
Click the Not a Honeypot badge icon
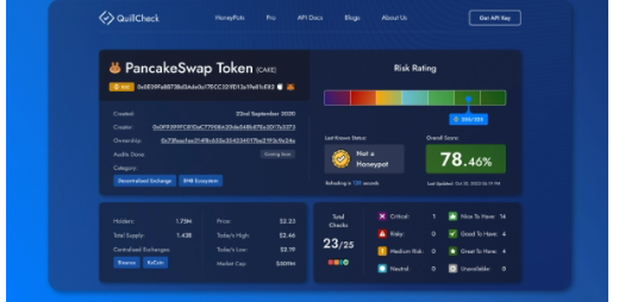(x=341, y=158)
